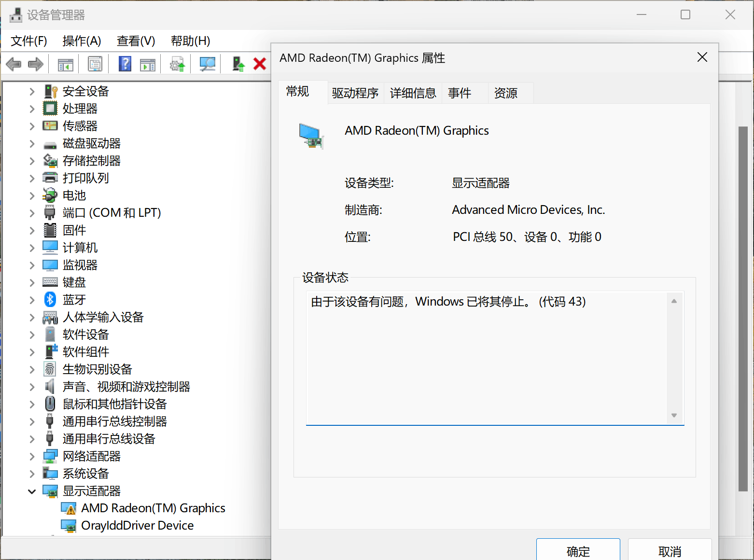Select the 通用串行总线设备 tree item
Screen dimensions: 754x560
(109, 439)
